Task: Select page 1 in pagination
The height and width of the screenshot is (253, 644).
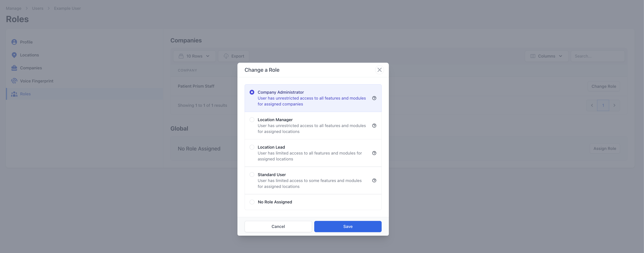Action: click(603, 105)
